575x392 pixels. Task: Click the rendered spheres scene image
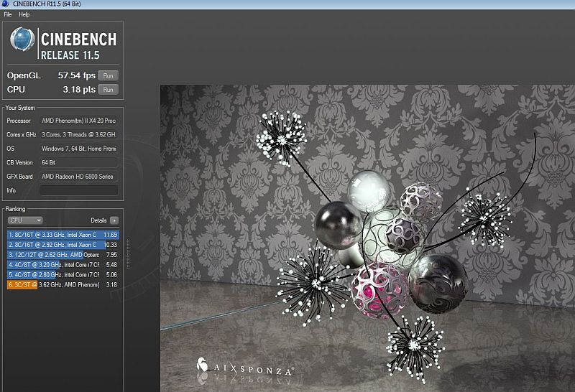tap(367, 238)
